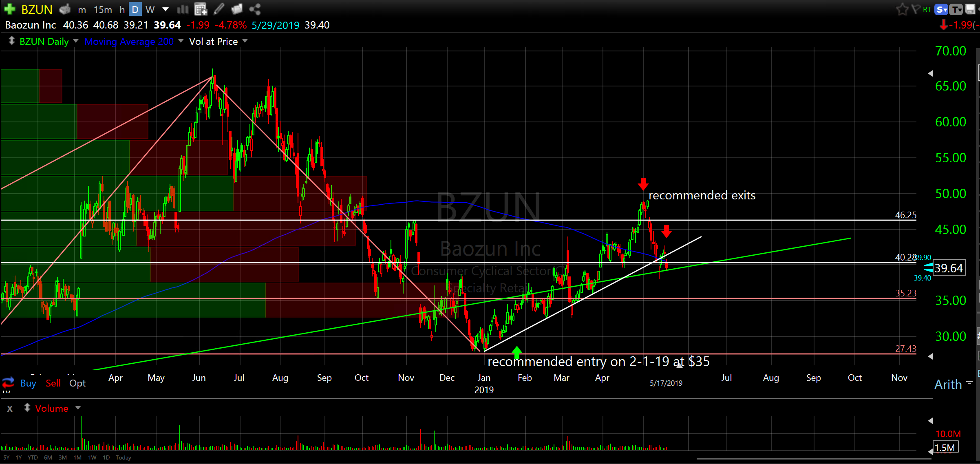980x464 pixels.
Task: Expand the BZUN Daily dropdown arrow
Action: click(x=76, y=41)
